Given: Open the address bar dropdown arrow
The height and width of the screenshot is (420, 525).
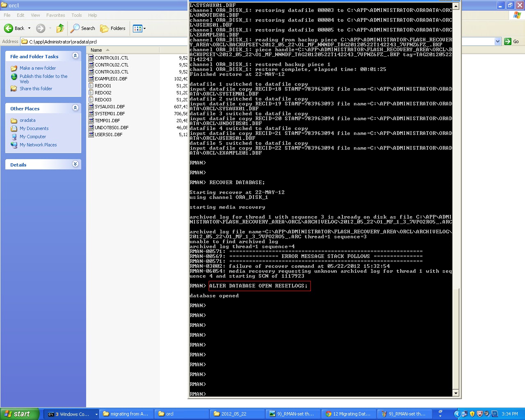Looking at the screenshot, I should click(x=498, y=41).
